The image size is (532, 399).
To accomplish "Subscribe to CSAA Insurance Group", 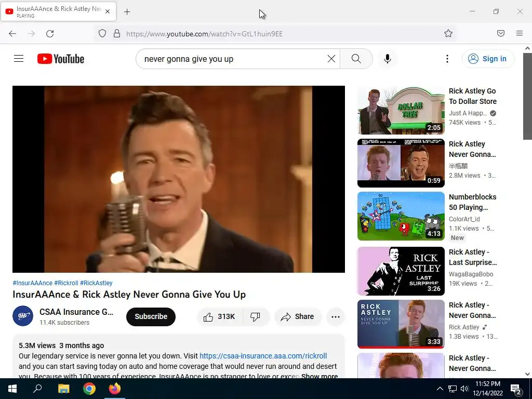I will pyautogui.click(x=151, y=316).
